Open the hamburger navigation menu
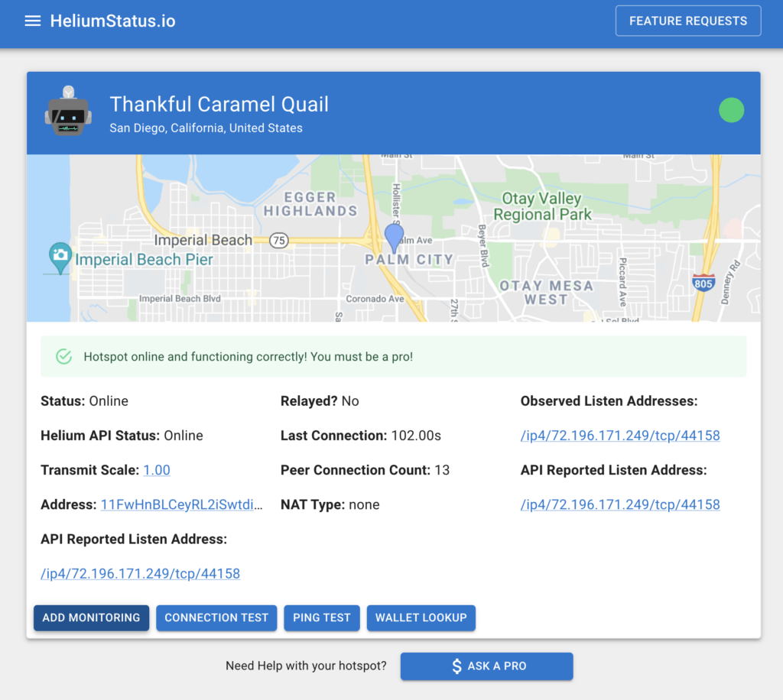Screen dimensions: 783x700 (33, 21)
